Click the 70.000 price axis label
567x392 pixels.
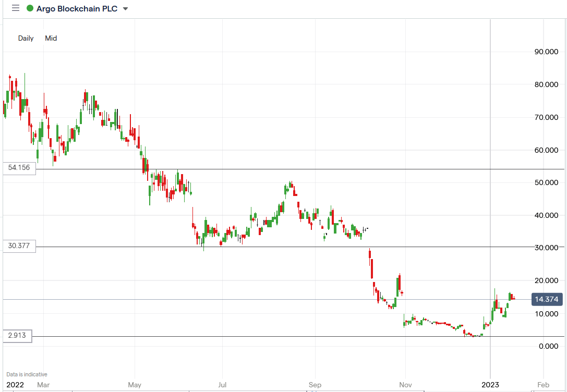[x=546, y=117]
